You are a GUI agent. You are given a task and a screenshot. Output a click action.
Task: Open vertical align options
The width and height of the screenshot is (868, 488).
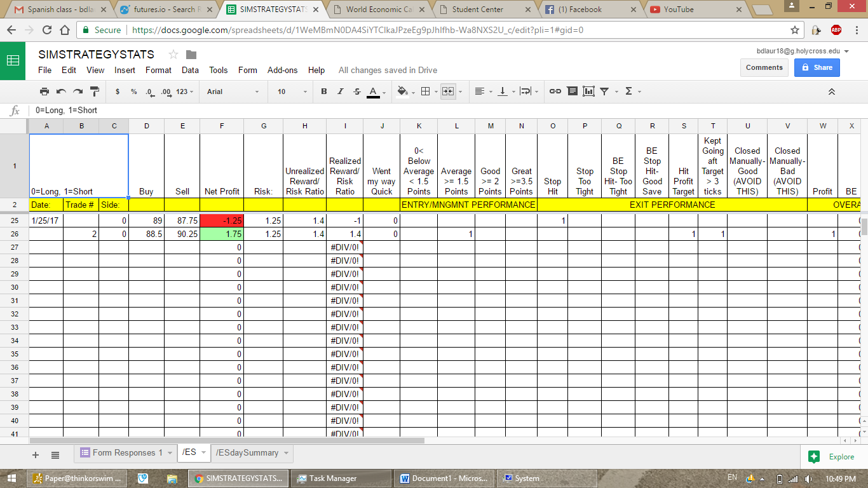506,91
